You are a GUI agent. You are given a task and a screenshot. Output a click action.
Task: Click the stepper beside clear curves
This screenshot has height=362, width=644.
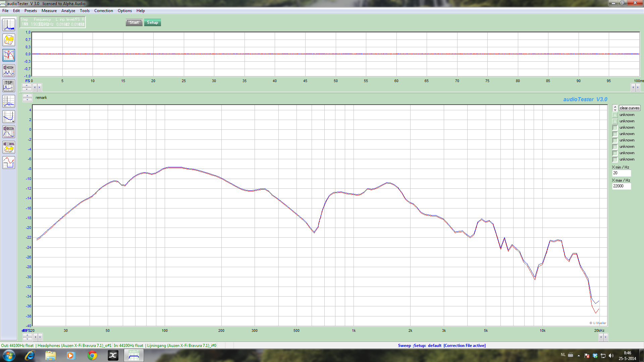click(615, 108)
